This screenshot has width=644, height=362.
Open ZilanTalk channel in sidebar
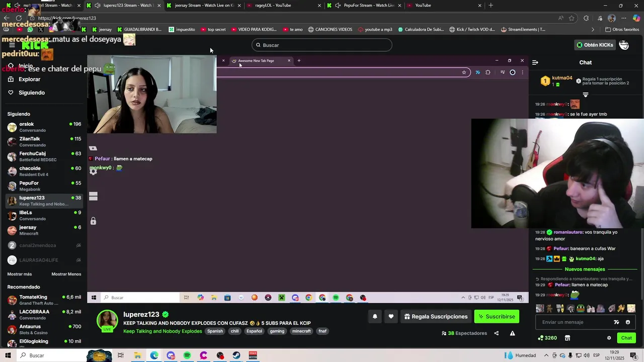44,142
